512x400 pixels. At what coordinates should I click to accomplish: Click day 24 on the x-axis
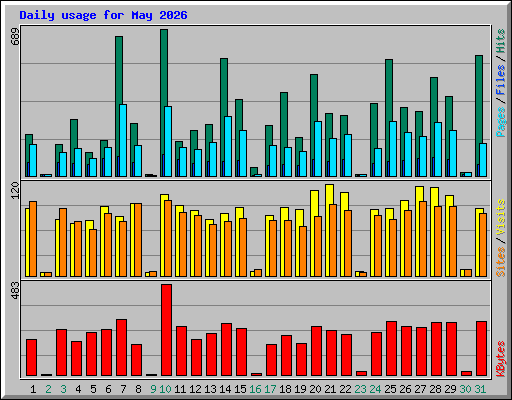pyautogui.click(x=375, y=389)
